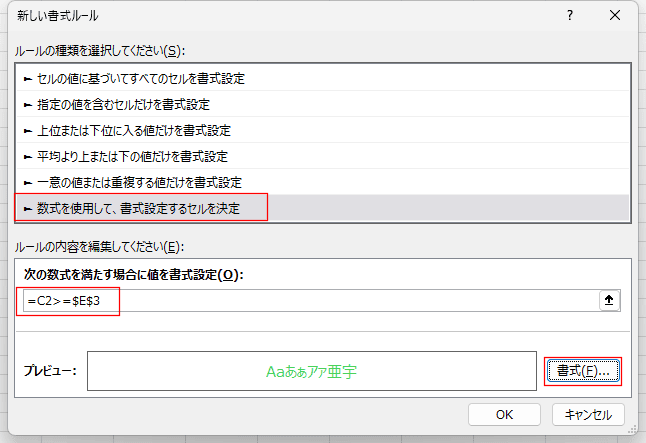
Task: Click the green Aaあぁアァ亜宇 preview box
Action: click(x=312, y=371)
